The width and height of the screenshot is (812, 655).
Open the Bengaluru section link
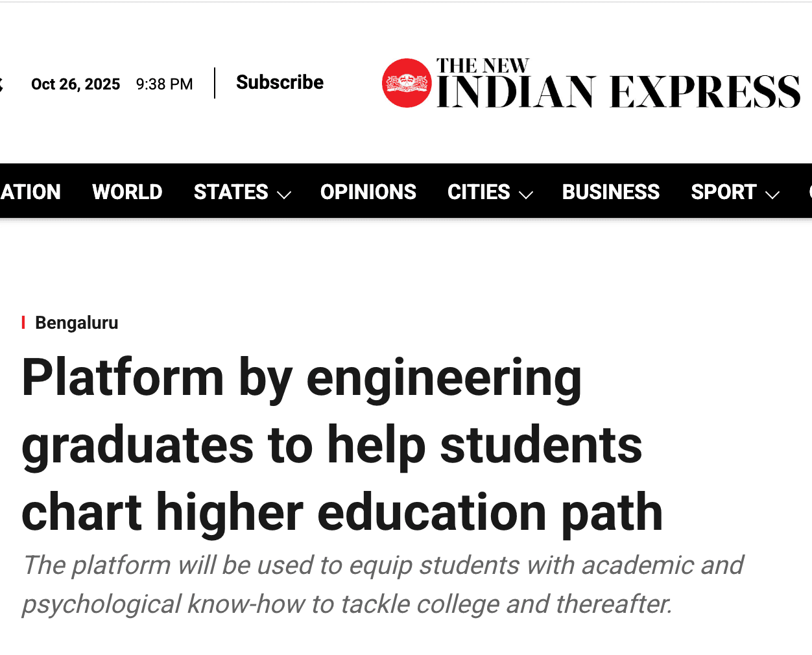point(76,322)
